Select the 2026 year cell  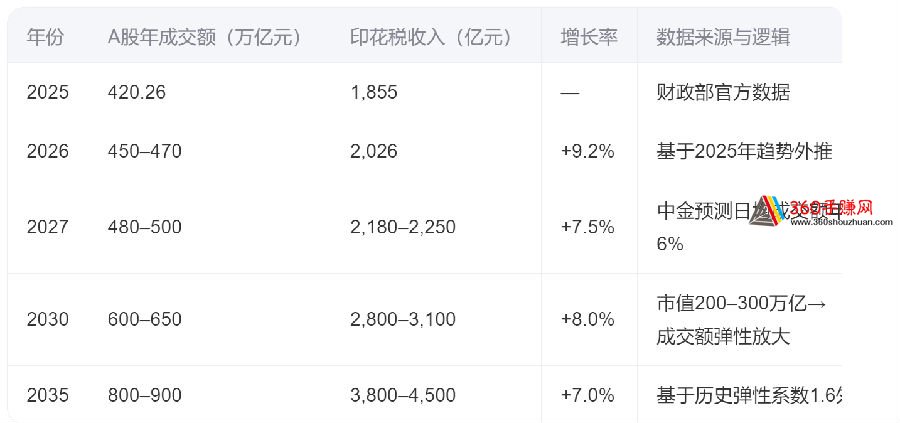pos(48,152)
